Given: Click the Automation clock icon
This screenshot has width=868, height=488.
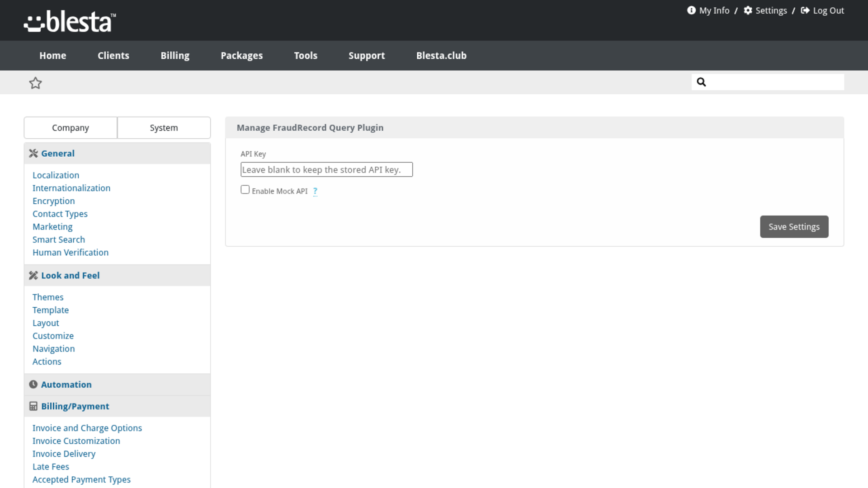Looking at the screenshot, I should [33, 385].
